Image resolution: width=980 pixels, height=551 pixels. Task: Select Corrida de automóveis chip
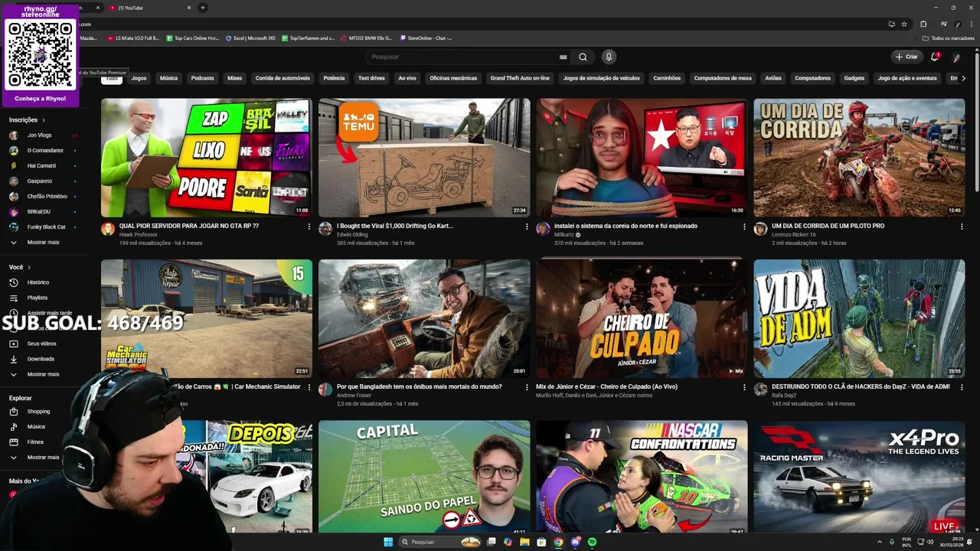click(x=283, y=78)
